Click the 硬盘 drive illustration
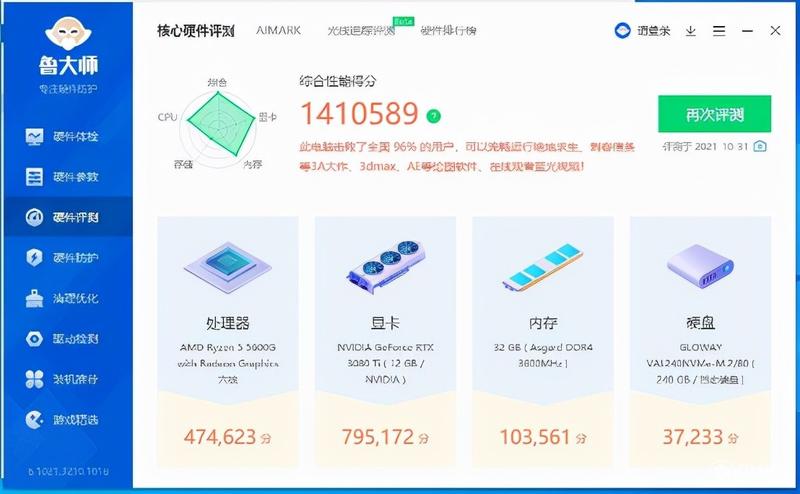800x494 pixels. coord(700,267)
